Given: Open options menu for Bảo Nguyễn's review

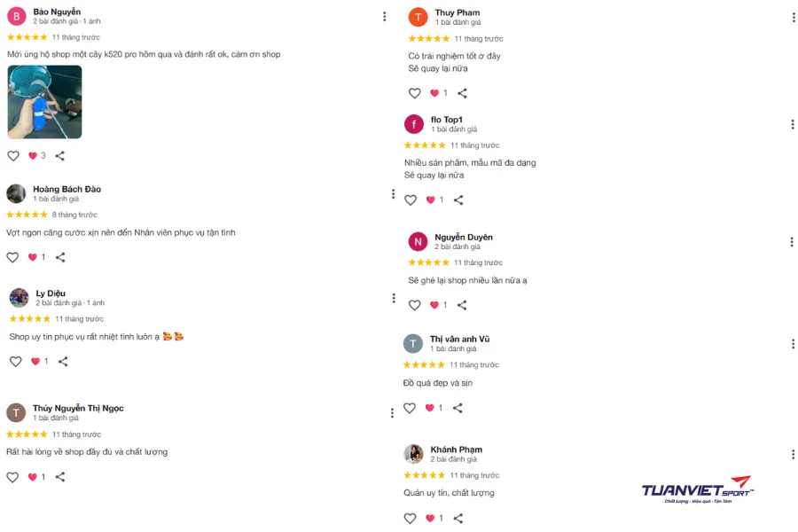Looking at the screenshot, I should tap(384, 17).
